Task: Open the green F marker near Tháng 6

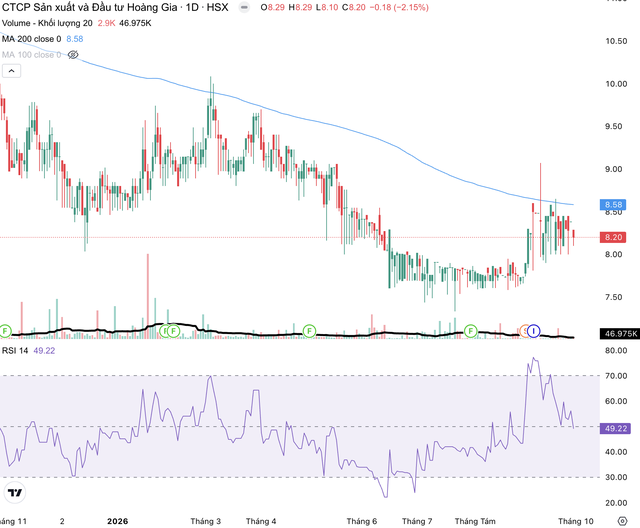Action: coord(309,331)
